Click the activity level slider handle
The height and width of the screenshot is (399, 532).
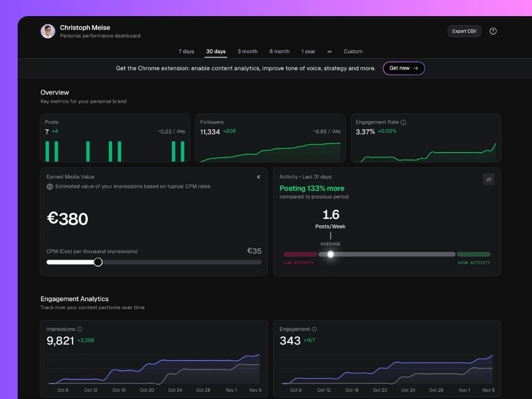point(331,254)
